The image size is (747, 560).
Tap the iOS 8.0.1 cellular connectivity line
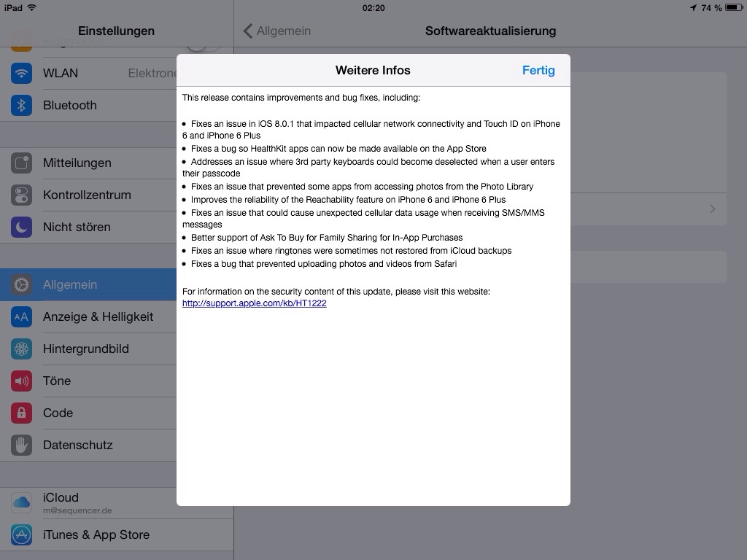[371, 130]
